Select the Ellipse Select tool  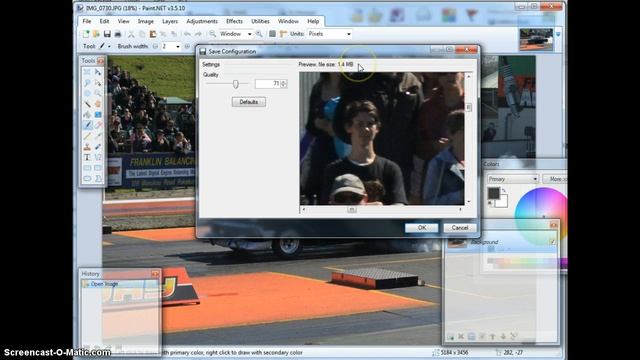point(87,93)
